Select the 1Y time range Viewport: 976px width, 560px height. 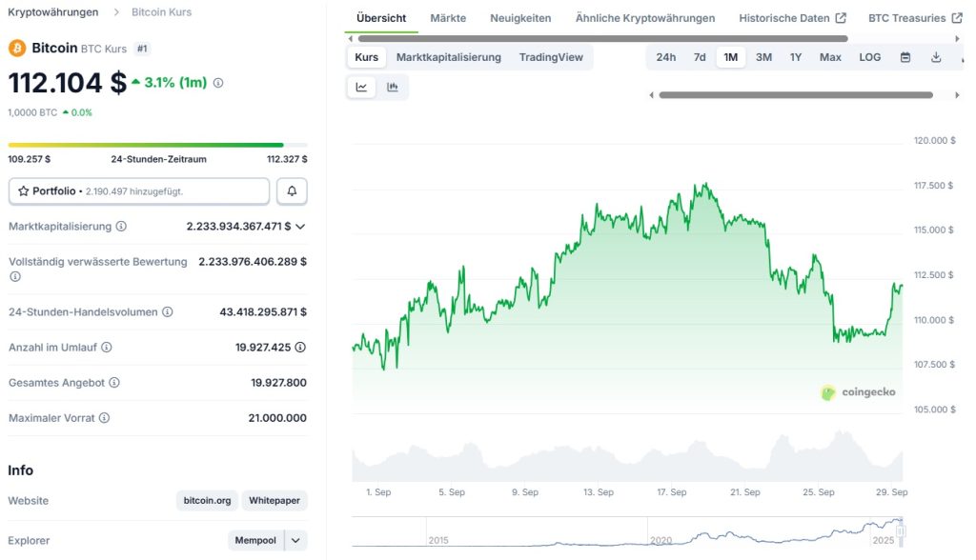pyautogui.click(x=796, y=57)
